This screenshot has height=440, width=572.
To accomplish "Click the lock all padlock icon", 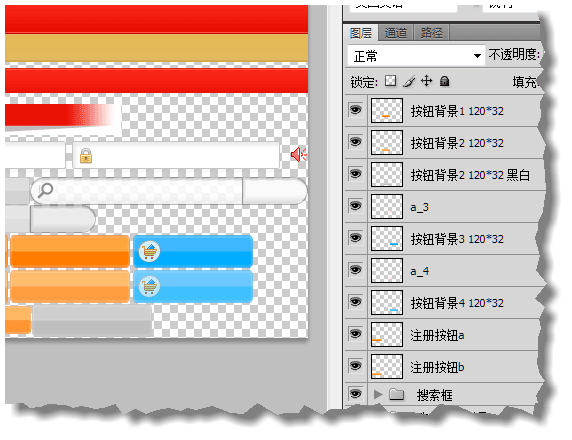I will [444, 81].
